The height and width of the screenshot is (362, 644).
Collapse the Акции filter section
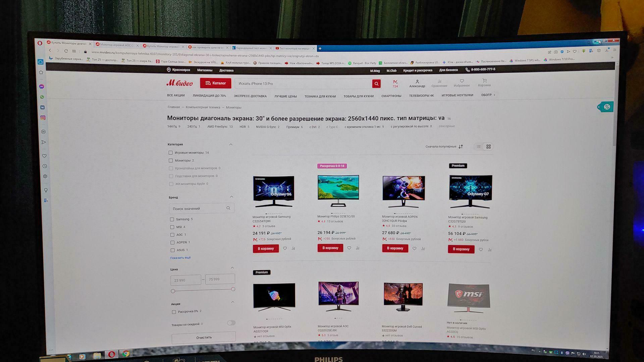[233, 302]
